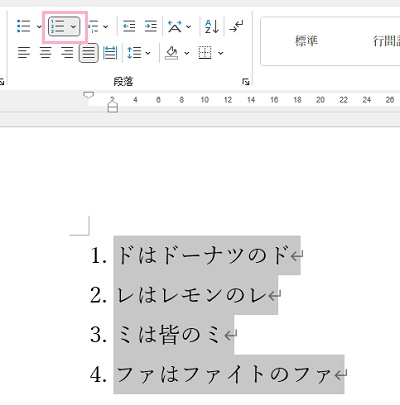This screenshot has height=405, width=400.
Task: Click the hanging indent marker on the ruler
Action: tap(113, 104)
